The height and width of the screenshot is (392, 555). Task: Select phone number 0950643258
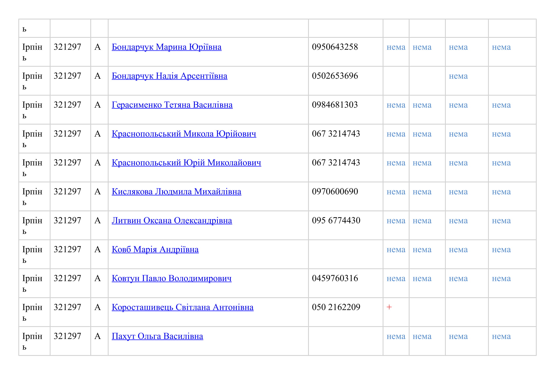coord(335,47)
